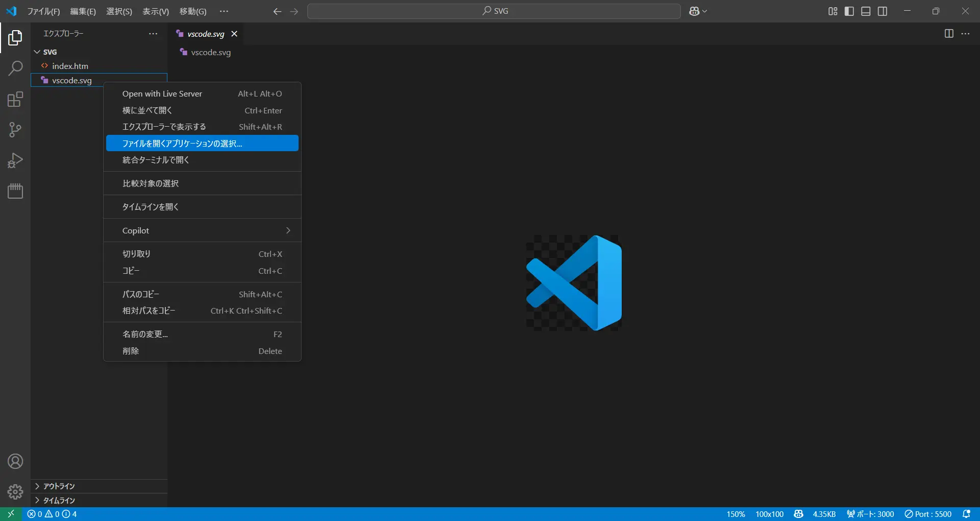Choose コピー from context menu

(202, 271)
